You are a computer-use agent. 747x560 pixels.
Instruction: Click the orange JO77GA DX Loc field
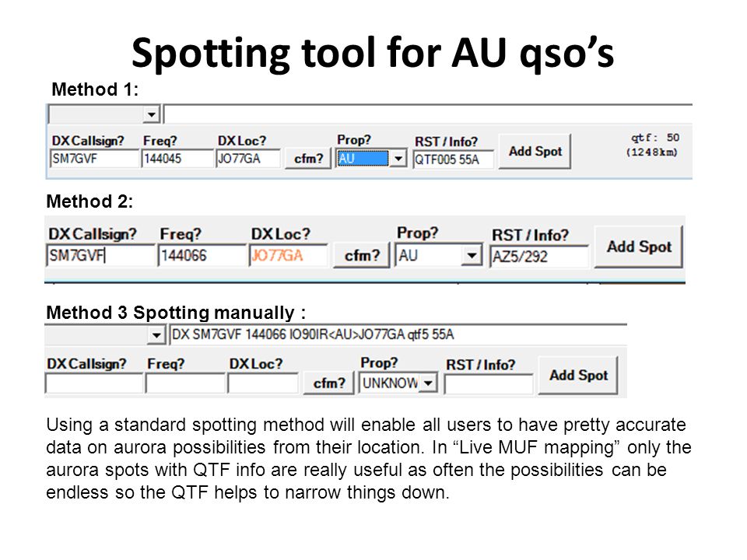coord(288,256)
